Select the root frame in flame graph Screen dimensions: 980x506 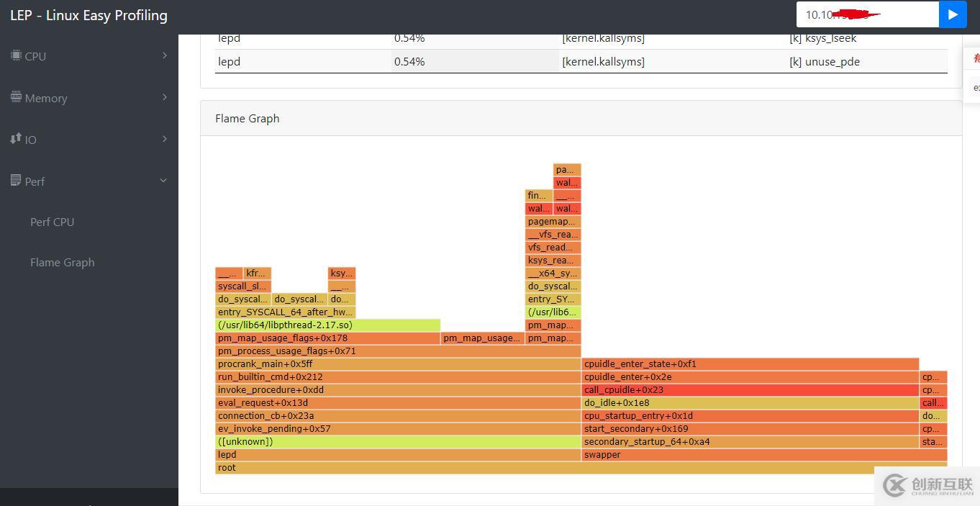(x=581, y=468)
